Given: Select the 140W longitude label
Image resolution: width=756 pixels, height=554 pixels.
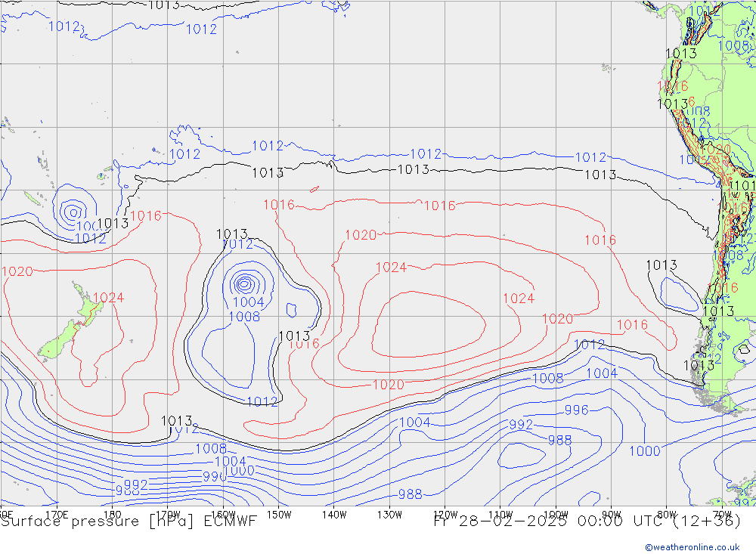Looking at the screenshot, I should [334, 515].
